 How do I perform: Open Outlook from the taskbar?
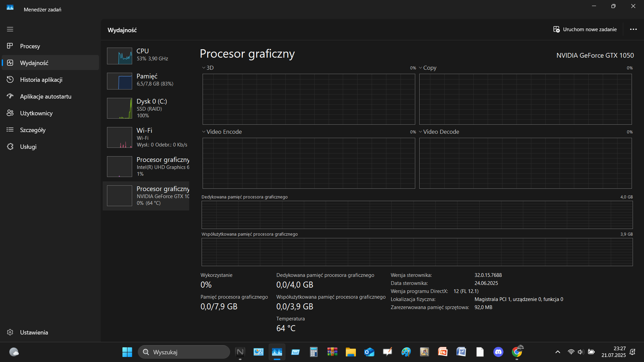pyautogui.click(x=369, y=352)
